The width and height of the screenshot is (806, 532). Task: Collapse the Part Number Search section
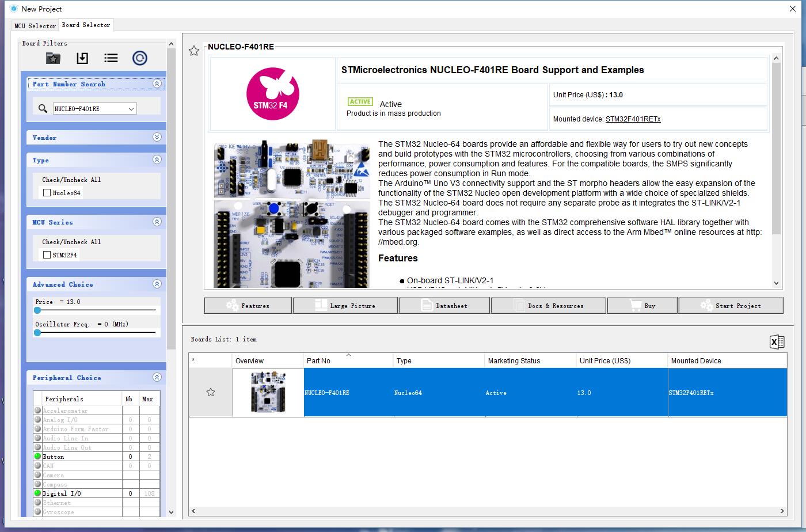tap(157, 83)
